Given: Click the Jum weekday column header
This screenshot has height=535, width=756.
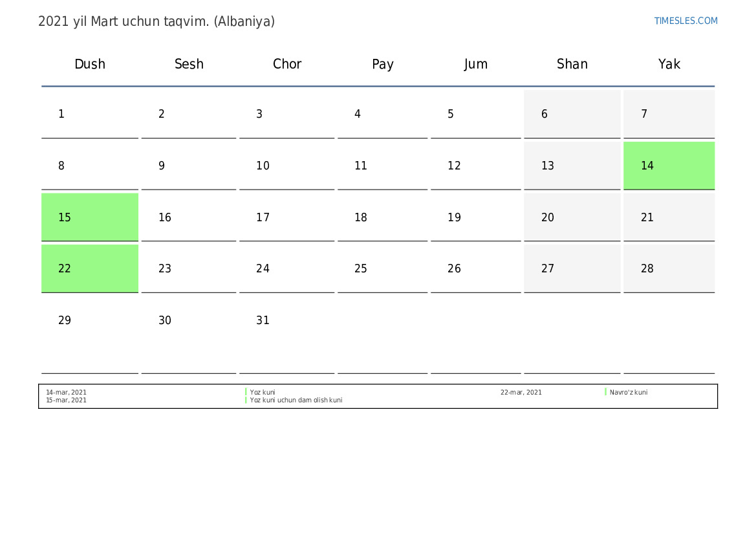Looking at the screenshot, I should (476, 64).
